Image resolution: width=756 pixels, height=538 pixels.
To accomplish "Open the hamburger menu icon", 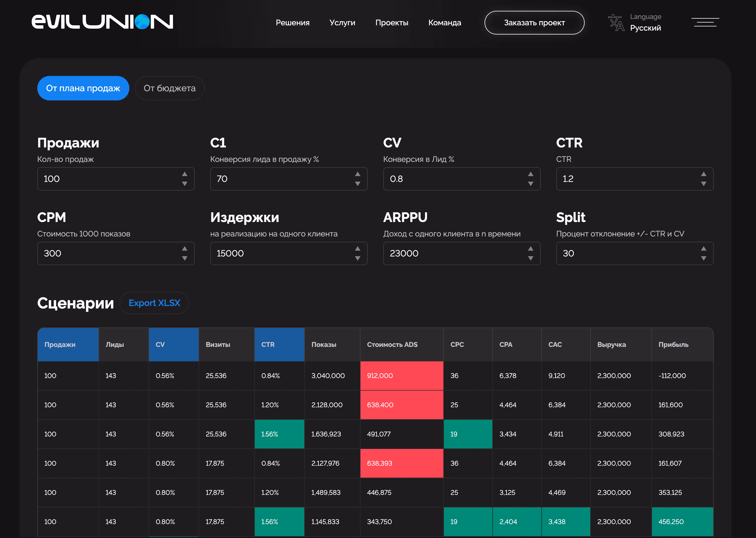I will [x=705, y=22].
